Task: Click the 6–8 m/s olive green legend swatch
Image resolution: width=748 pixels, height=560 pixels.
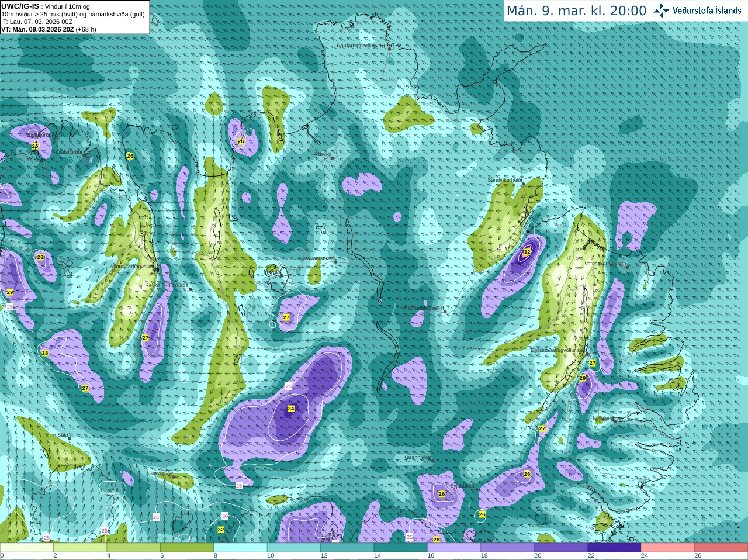Action: click(x=187, y=548)
